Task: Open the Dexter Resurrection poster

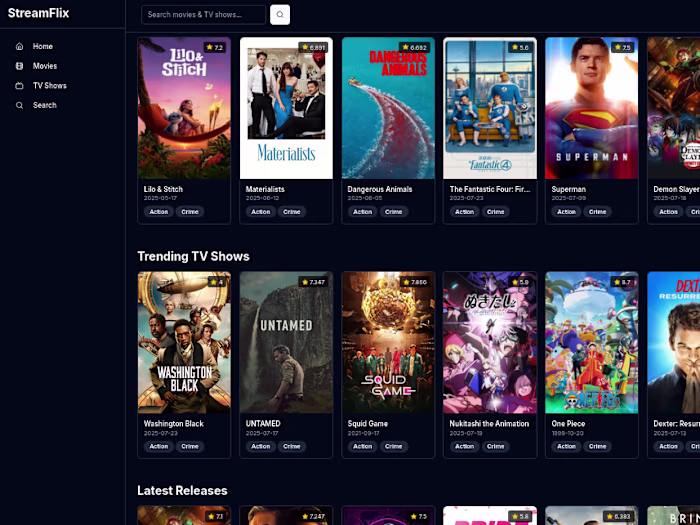Action: point(674,342)
